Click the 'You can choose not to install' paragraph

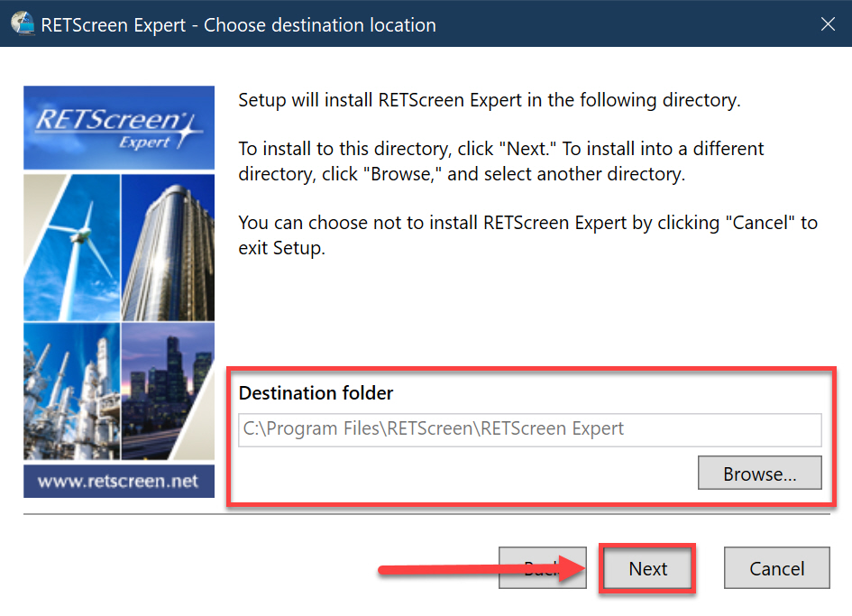click(x=527, y=234)
